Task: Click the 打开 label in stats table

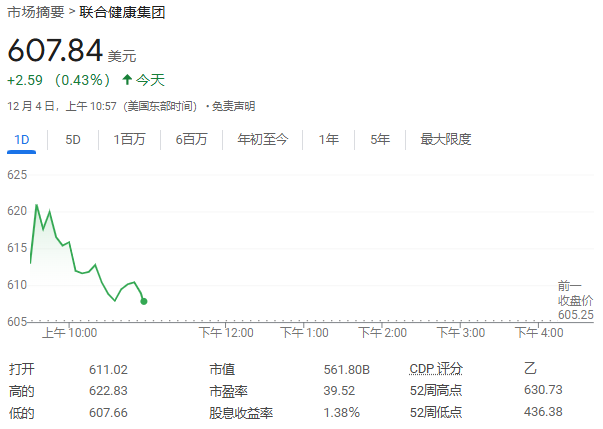Action: (22, 370)
